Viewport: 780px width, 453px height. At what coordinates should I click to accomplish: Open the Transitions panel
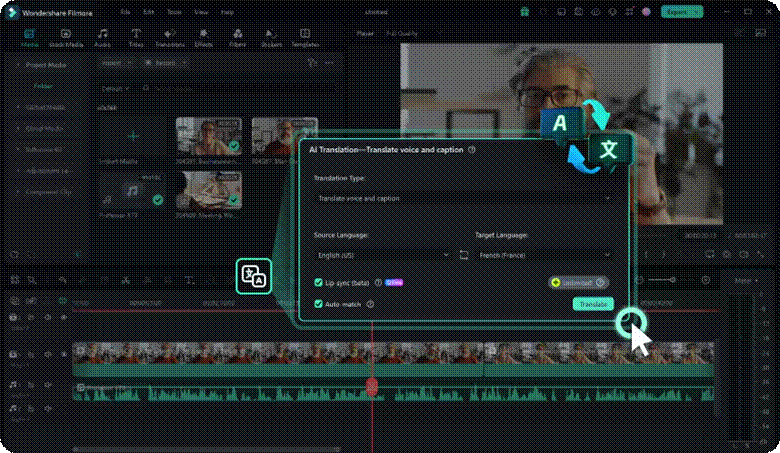(x=170, y=38)
